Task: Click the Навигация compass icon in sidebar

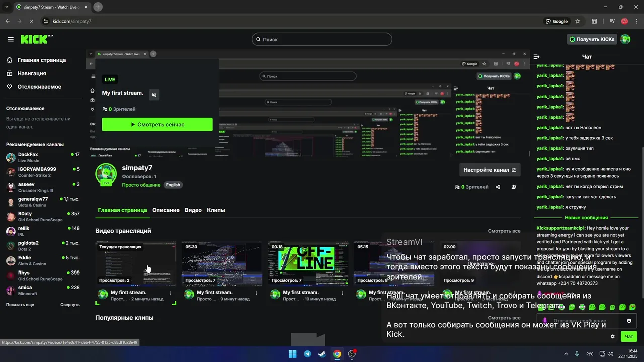Action: pos(10,73)
